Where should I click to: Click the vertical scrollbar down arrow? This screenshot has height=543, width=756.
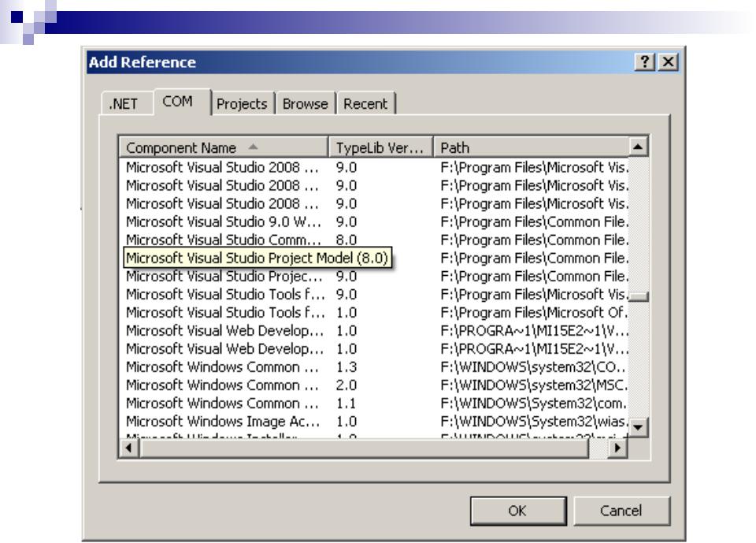click(638, 427)
